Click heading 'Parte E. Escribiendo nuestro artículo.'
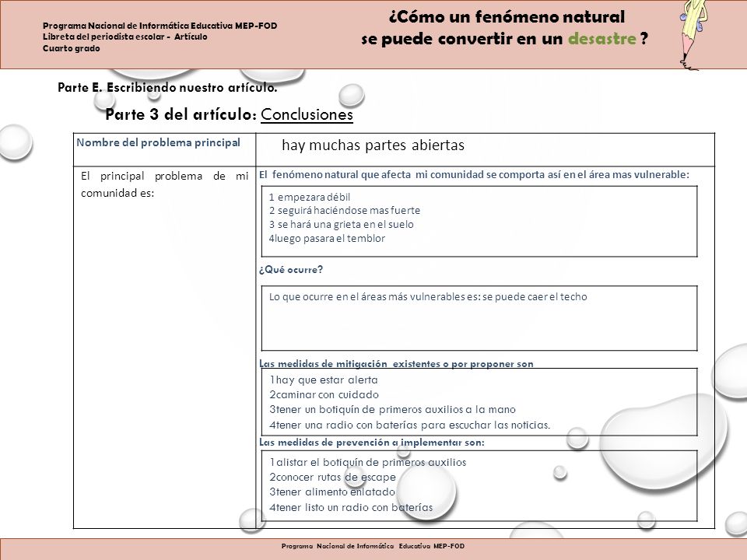This screenshot has height=560, width=747. [167, 88]
